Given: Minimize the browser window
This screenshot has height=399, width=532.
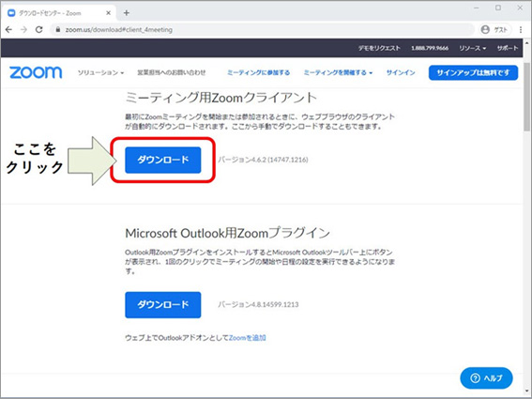Looking at the screenshot, I should [x=478, y=8].
